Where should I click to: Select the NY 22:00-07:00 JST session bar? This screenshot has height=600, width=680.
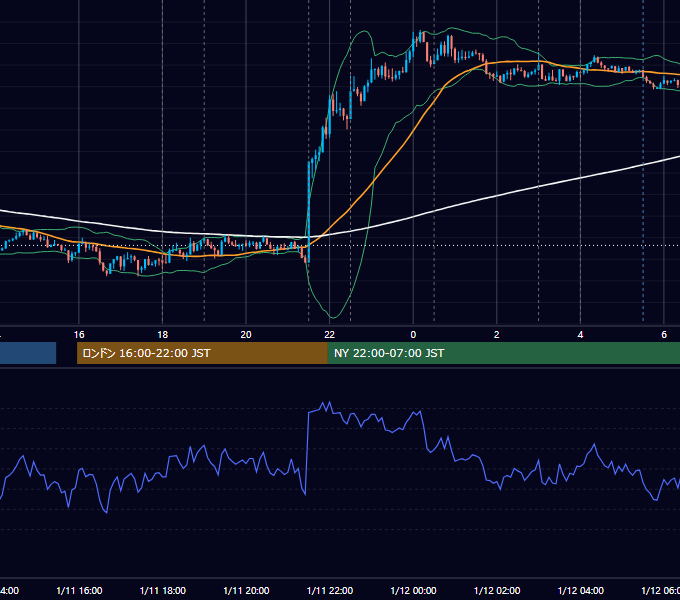(503, 353)
